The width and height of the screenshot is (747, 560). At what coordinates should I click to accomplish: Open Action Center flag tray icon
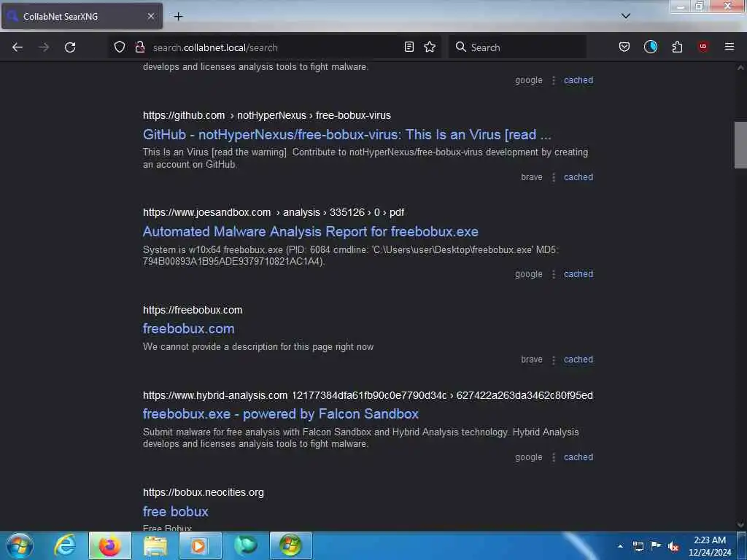tap(656, 546)
